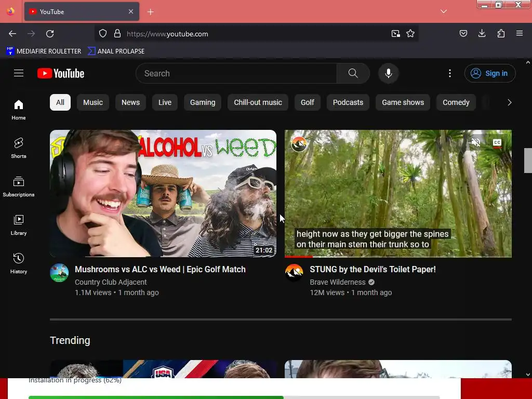
Task: Click the video preview progress bar
Action: (398, 257)
